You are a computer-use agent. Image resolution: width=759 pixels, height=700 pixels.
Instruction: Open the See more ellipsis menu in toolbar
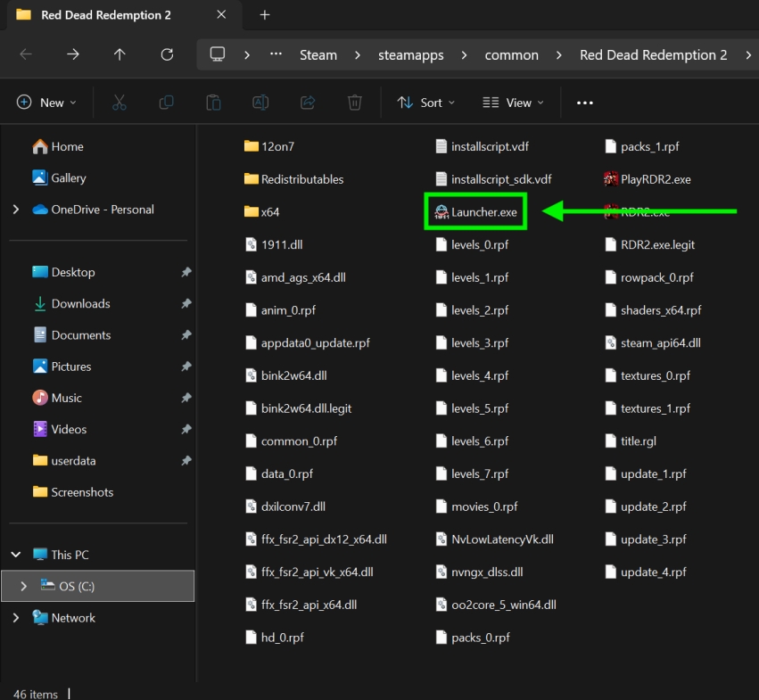point(585,103)
